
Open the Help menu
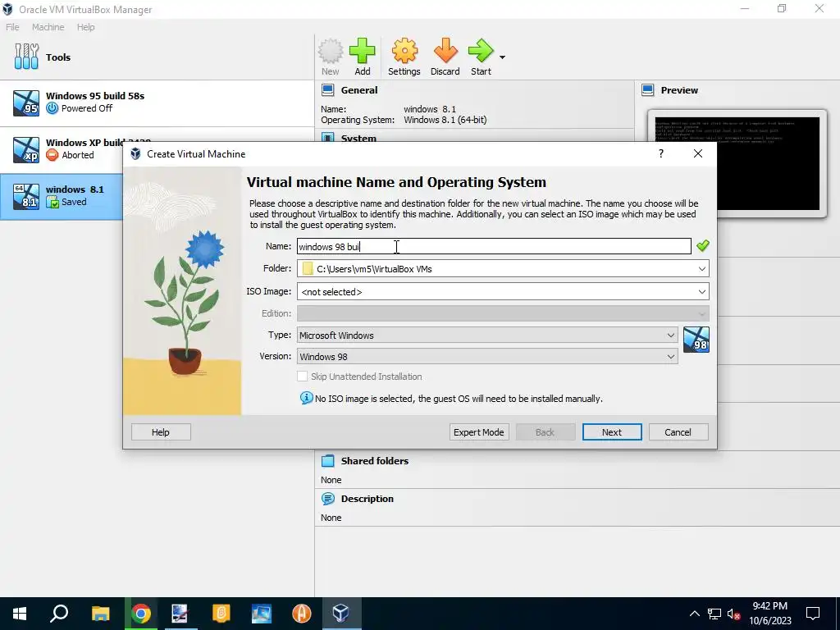[x=85, y=27]
